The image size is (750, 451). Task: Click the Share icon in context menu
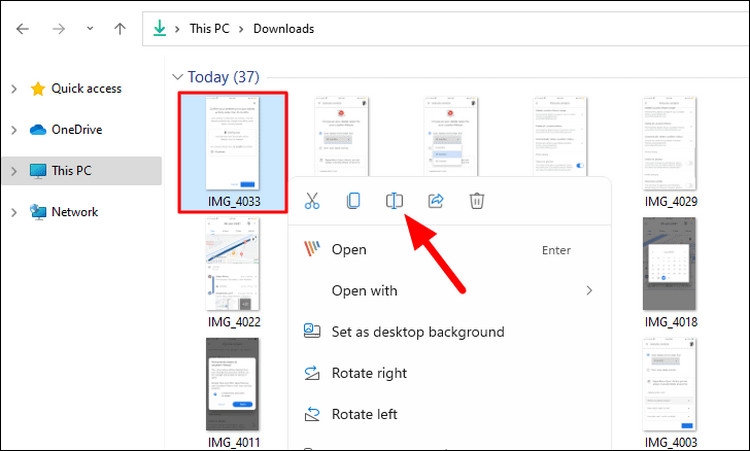pos(436,201)
